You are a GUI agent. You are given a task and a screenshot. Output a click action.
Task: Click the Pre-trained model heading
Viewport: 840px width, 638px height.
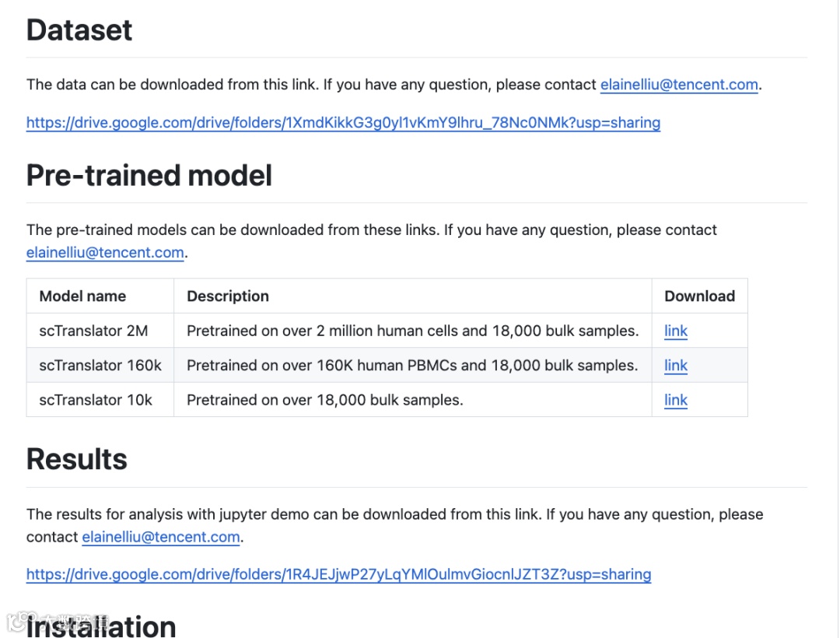pyautogui.click(x=149, y=176)
